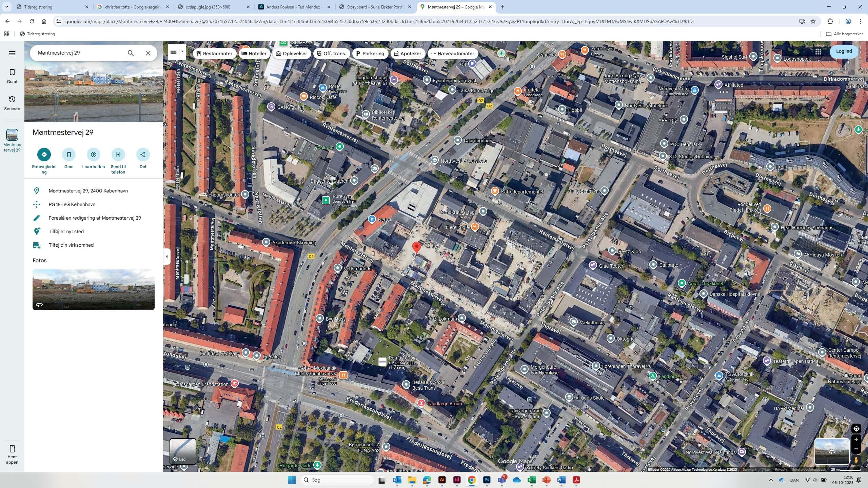Clear the search with X button
Screen dimensions: 868x488
148,53
